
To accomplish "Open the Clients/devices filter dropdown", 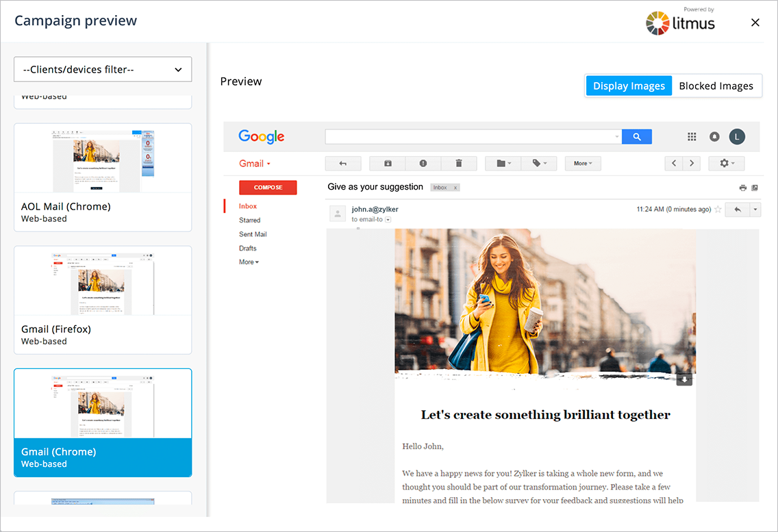I will pyautogui.click(x=103, y=69).
